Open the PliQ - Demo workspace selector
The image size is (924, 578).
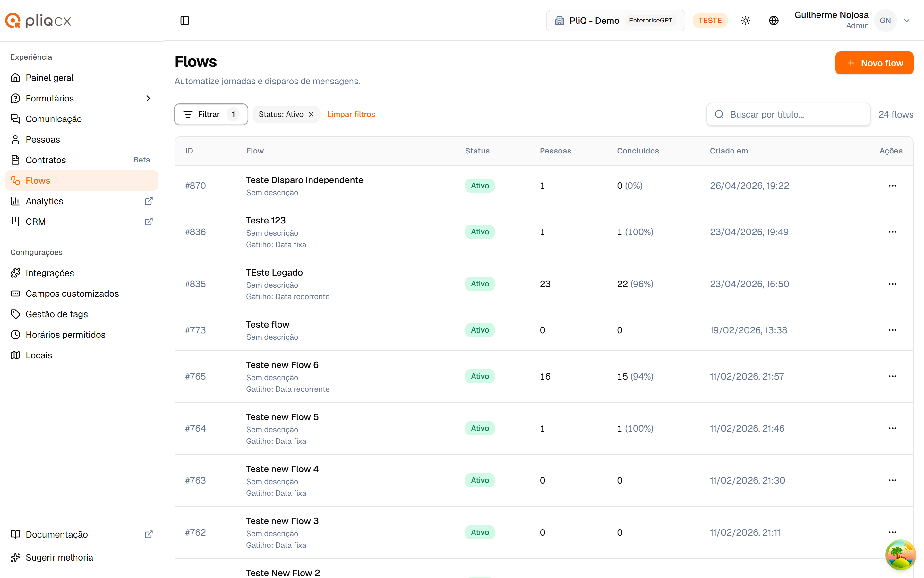point(615,21)
